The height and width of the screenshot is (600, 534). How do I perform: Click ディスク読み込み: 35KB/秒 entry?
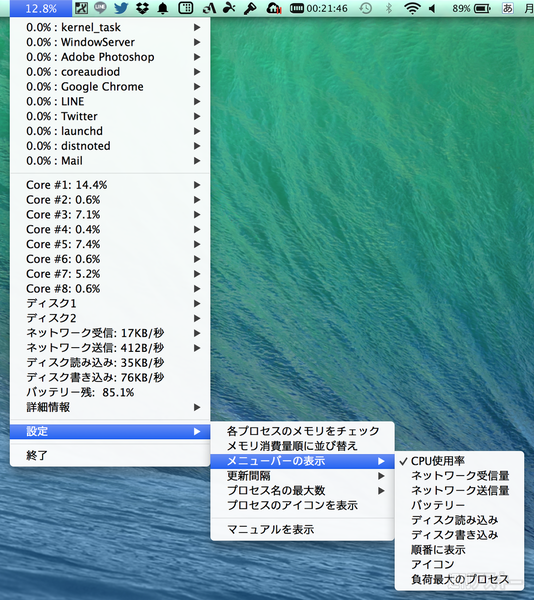tap(110, 363)
